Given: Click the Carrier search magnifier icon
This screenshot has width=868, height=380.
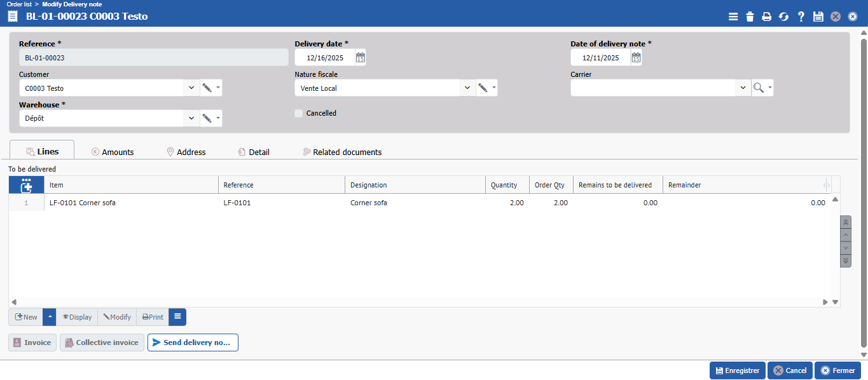Looking at the screenshot, I should click(x=758, y=88).
